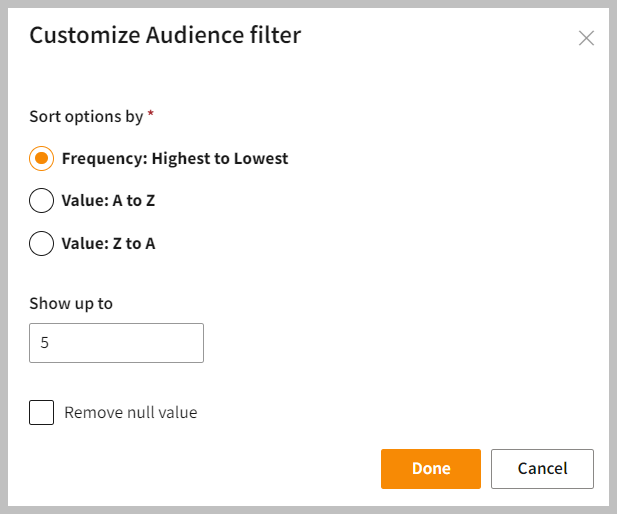Click the 'Frequency: Highest to Lowest' label text
Image resolution: width=617 pixels, height=514 pixels.
(174, 158)
